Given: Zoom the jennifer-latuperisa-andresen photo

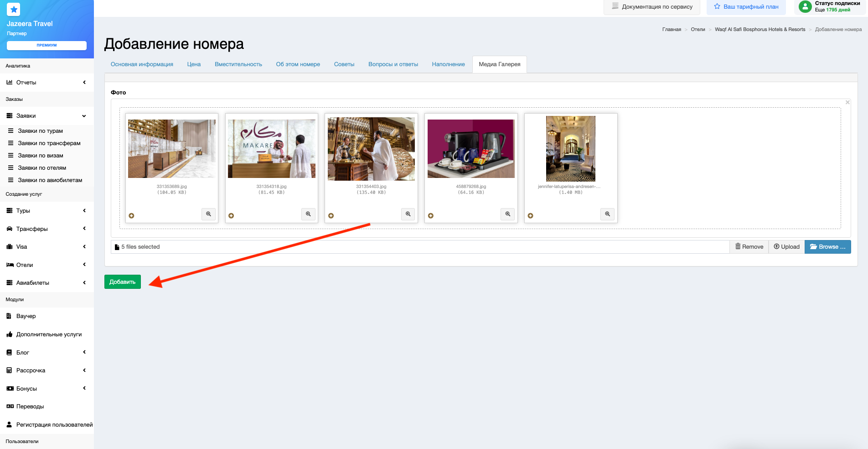Looking at the screenshot, I should [x=607, y=214].
